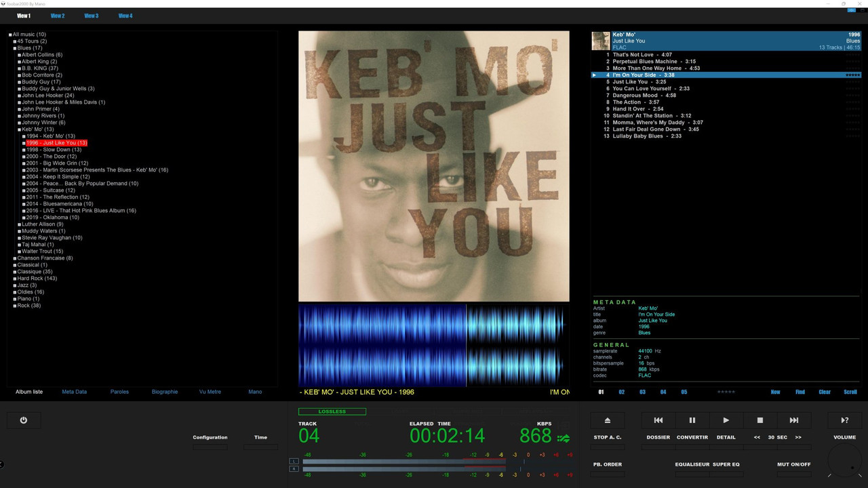Select playlist tab 02
868x488 pixels.
point(622,392)
